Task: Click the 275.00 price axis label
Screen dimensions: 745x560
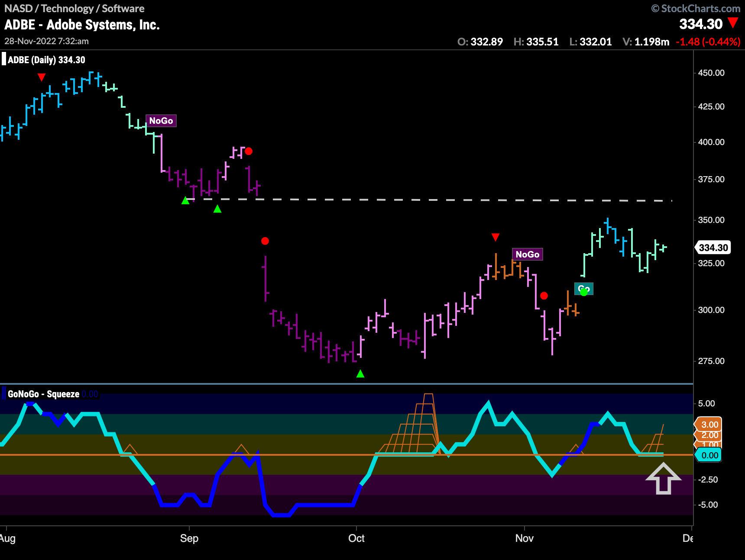Action: click(711, 361)
